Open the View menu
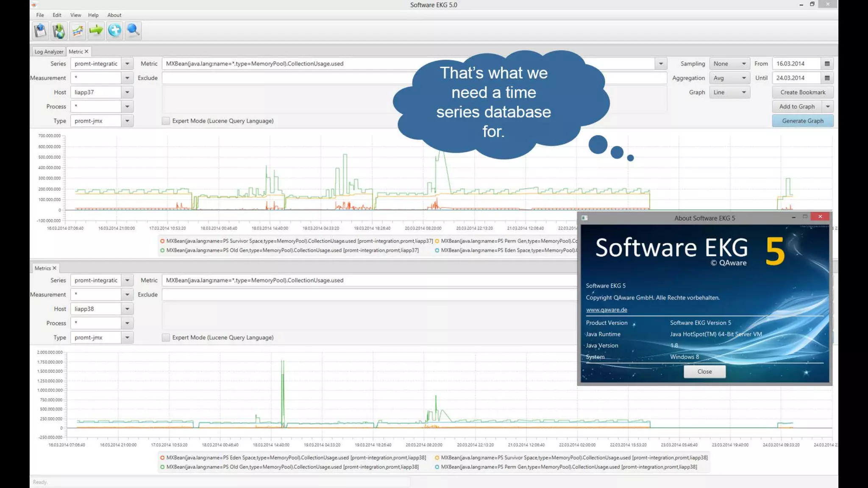 pyautogui.click(x=75, y=15)
